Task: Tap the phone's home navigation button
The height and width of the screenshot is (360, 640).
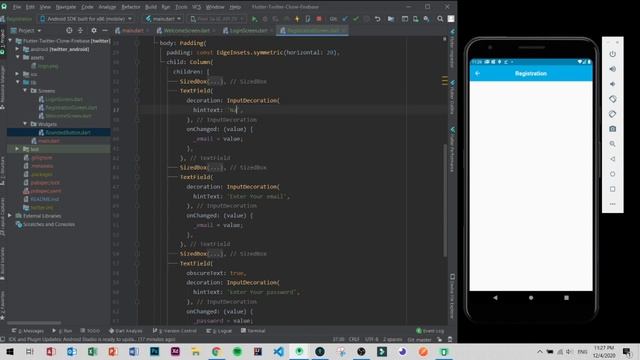Action: (x=531, y=298)
